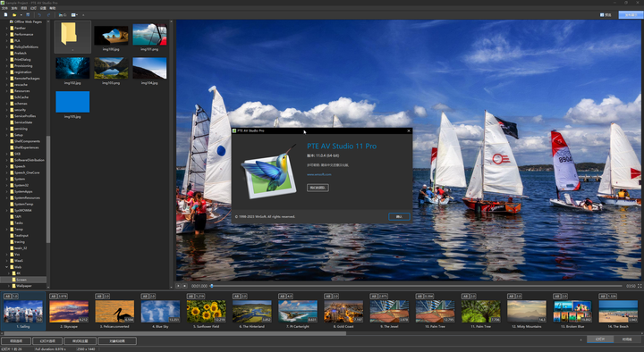Viewport: 644px width, 352px height.
Task: Open the 幻灯 (Slide) menu
Action: pos(33,8)
